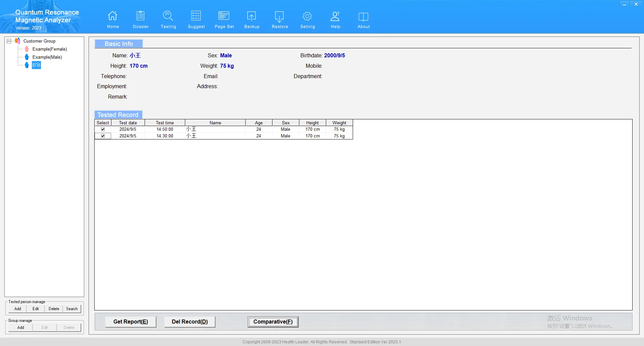This screenshot has width=644, height=346.
Task: Open the Suggest list icon
Action: (196, 16)
